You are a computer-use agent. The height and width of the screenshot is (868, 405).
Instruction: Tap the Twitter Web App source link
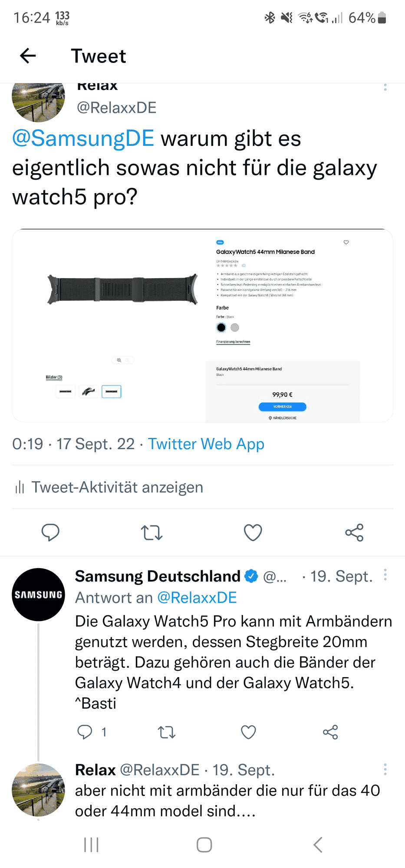[206, 444]
